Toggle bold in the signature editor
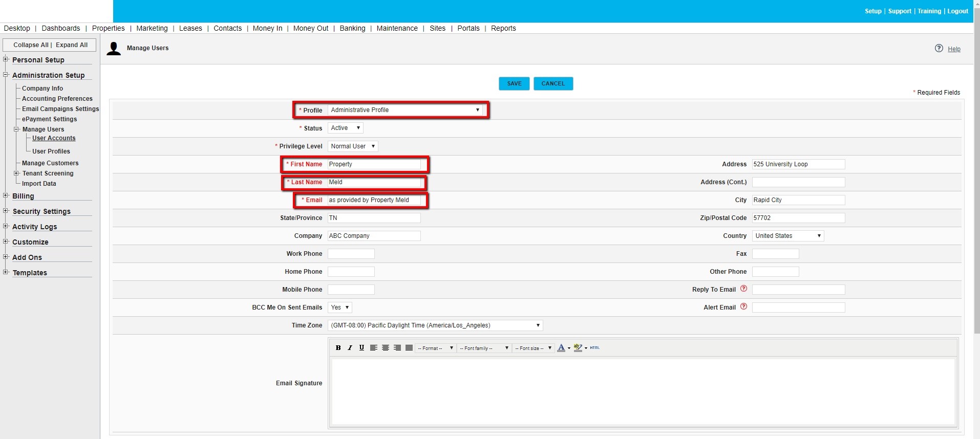The width and height of the screenshot is (980, 439). [338, 348]
